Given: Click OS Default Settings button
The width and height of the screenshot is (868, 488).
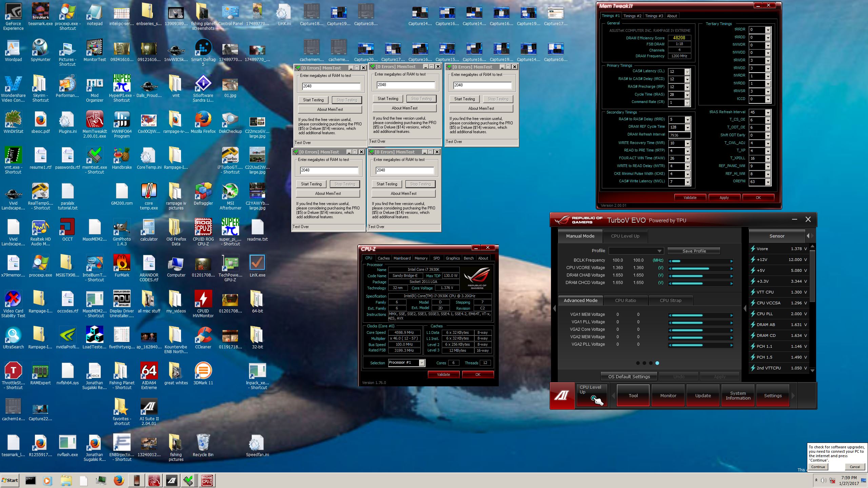Looking at the screenshot, I should click(629, 377).
